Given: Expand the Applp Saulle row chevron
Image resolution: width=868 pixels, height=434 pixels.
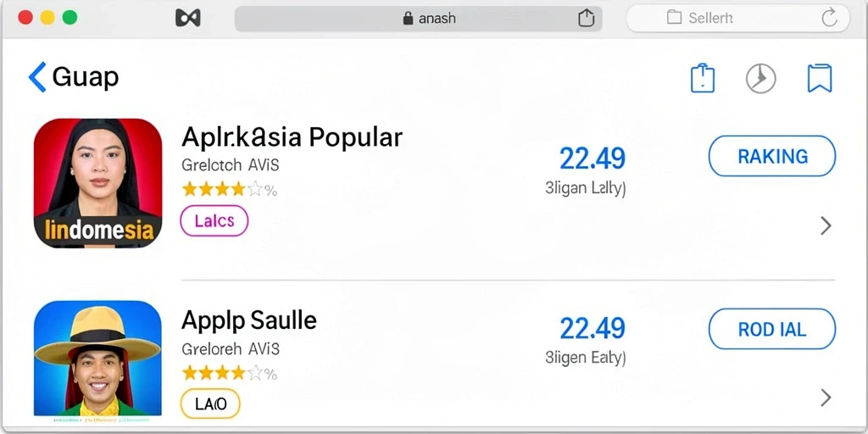Looking at the screenshot, I should tap(826, 398).
